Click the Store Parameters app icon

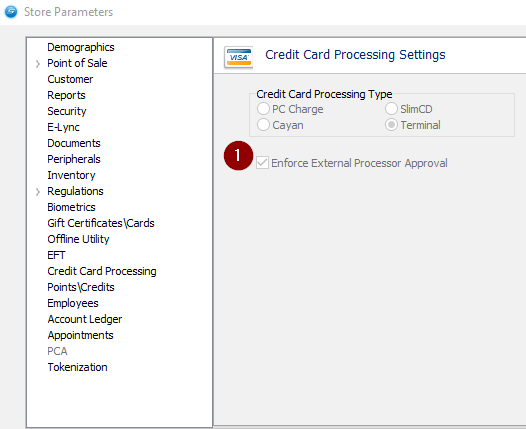[x=11, y=12]
